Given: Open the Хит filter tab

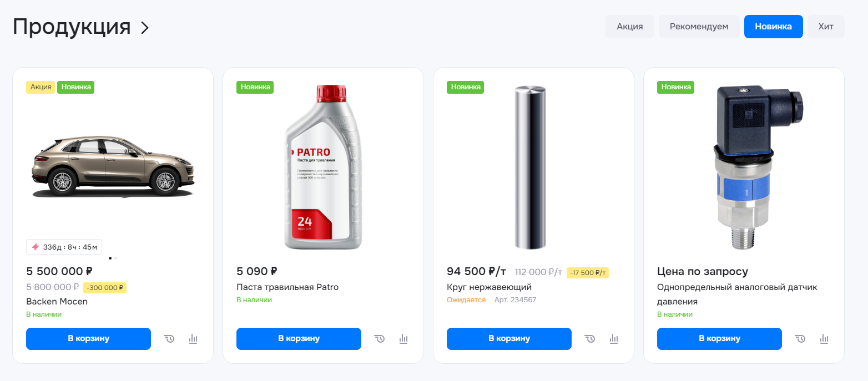Looking at the screenshot, I should click(x=826, y=27).
